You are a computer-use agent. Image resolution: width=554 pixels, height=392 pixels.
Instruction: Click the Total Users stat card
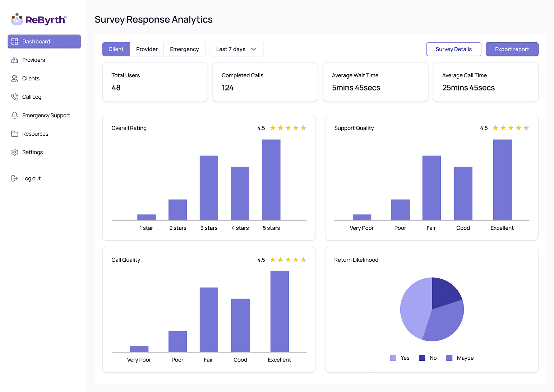(155, 82)
